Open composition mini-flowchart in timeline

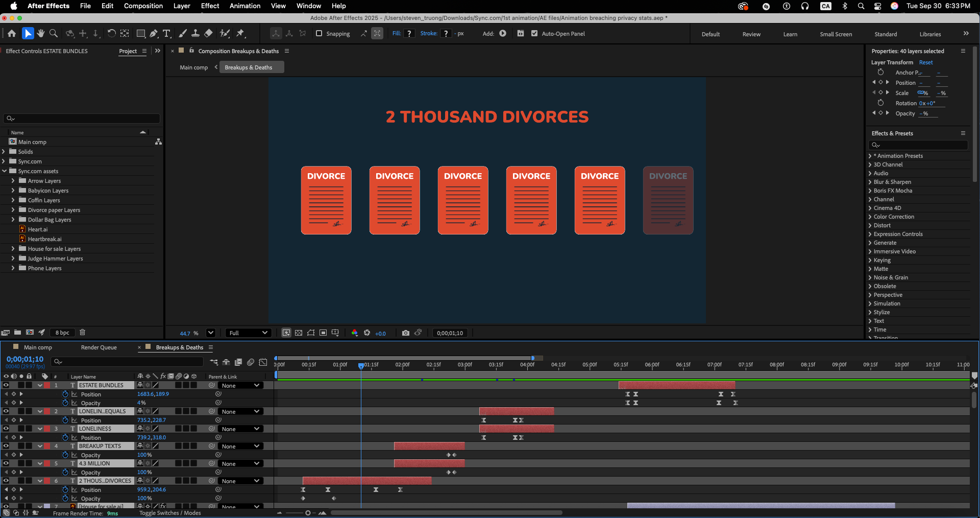pos(214,362)
